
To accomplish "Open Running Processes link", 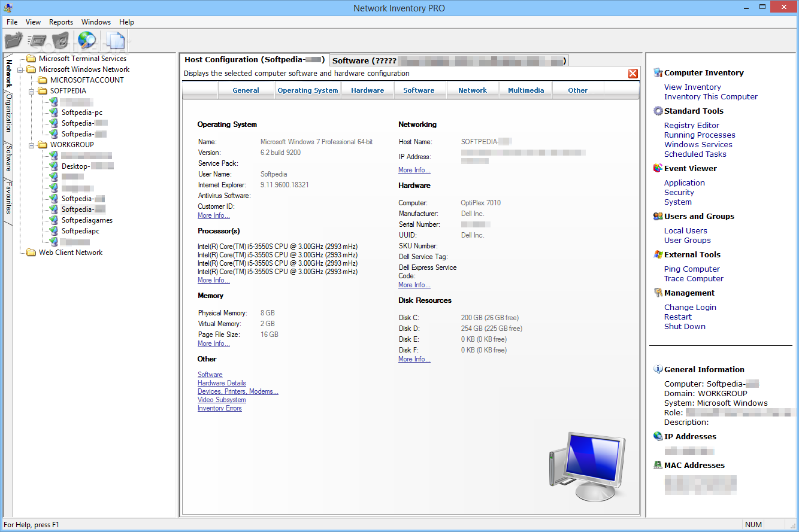I will coord(700,135).
